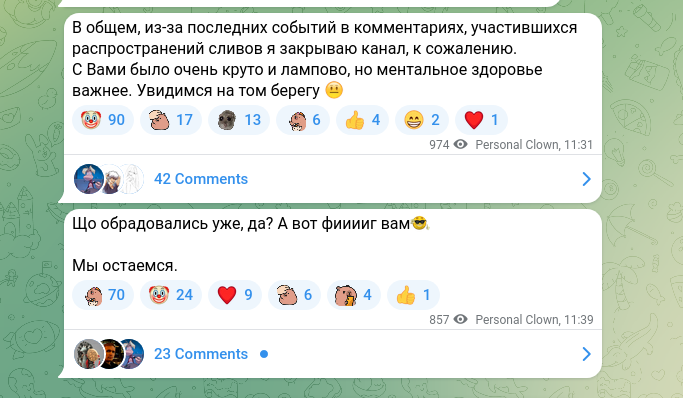
Task: Toggle the clown reaction with 90 votes
Action: coord(103,120)
